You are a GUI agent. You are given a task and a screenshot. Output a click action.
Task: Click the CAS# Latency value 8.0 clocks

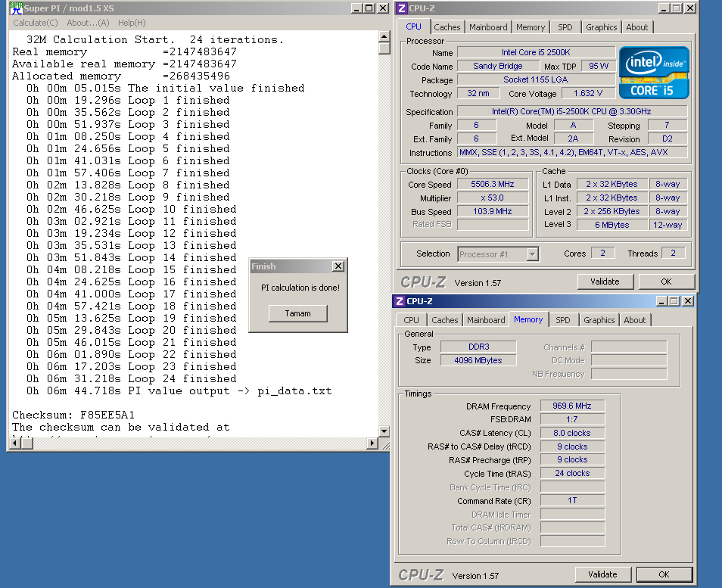point(572,433)
